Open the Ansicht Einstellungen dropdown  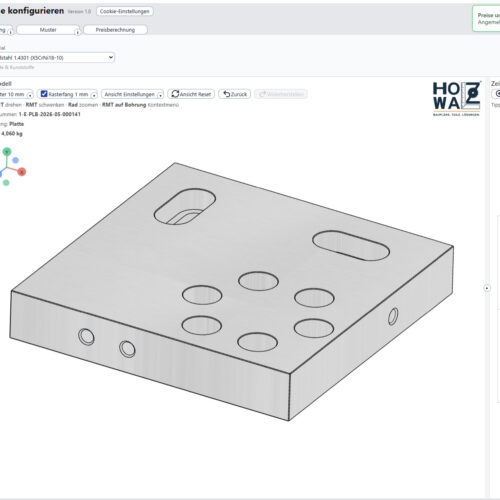pyautogui.click(x=132, y=94)
